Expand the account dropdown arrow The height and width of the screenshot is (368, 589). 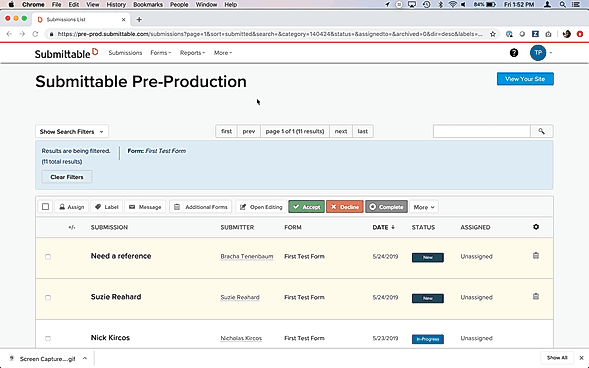(x=551, y=53)
